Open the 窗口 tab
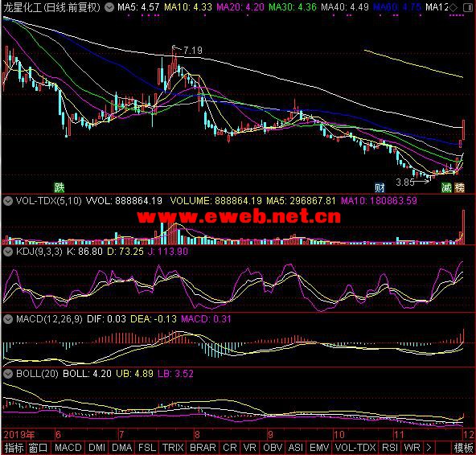Screen dimensions: 476x455 pos(39,448)
